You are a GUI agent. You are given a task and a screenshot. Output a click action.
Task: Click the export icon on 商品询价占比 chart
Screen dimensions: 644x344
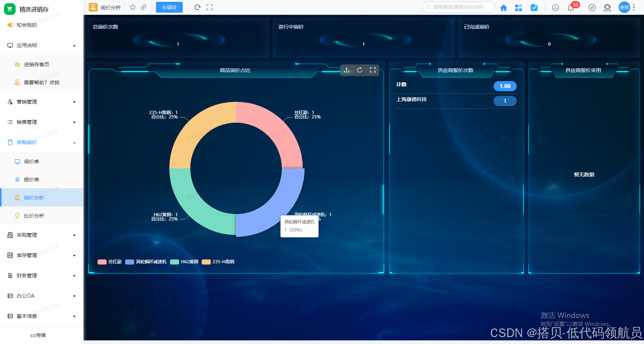tap(347, 70)
